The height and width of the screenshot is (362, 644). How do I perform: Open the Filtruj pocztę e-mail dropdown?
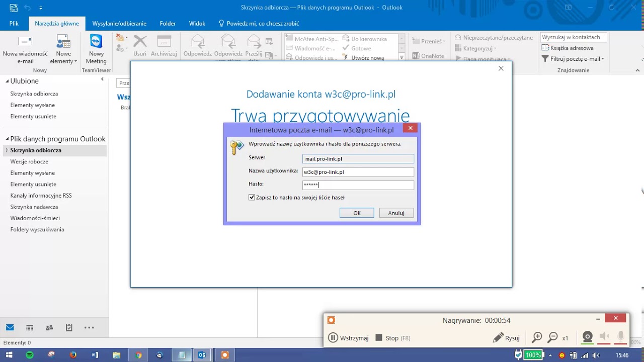pos(573,59)
